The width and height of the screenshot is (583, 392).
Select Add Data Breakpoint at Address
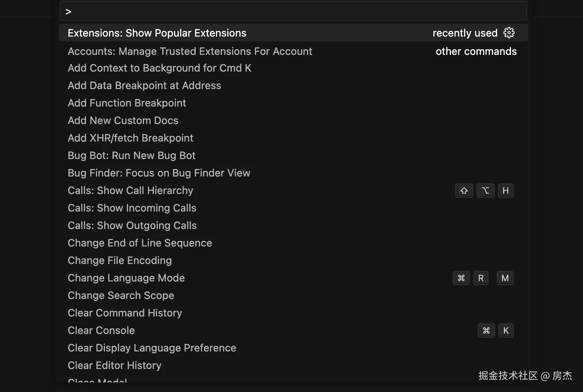[x=144, y=85]
